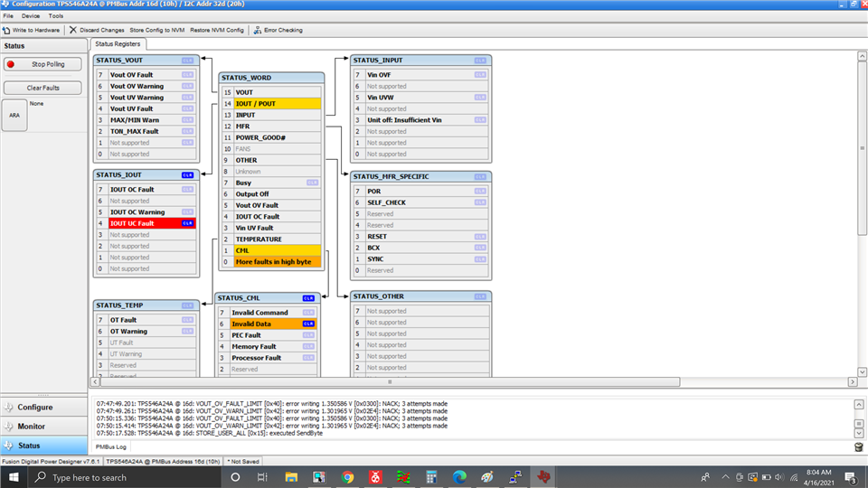Open the Status section
Viewport: 868px width, 488px height.
click(x=43, y=446)
